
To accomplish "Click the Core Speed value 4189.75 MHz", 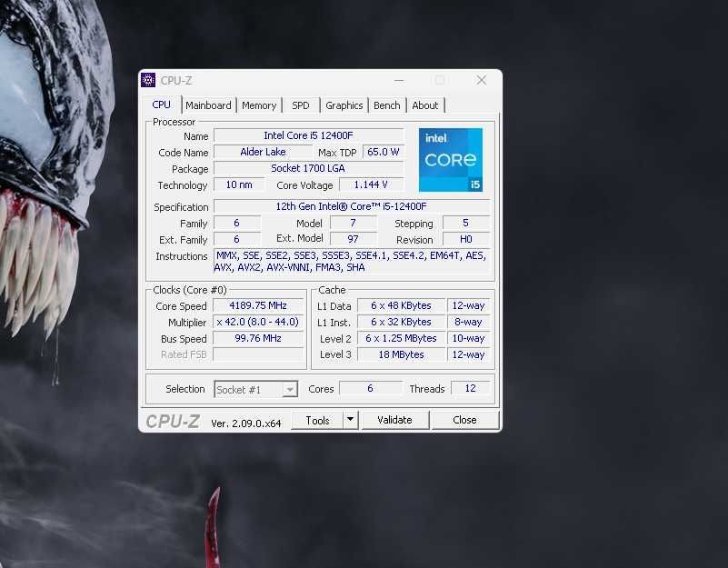I will click(258, 305).
